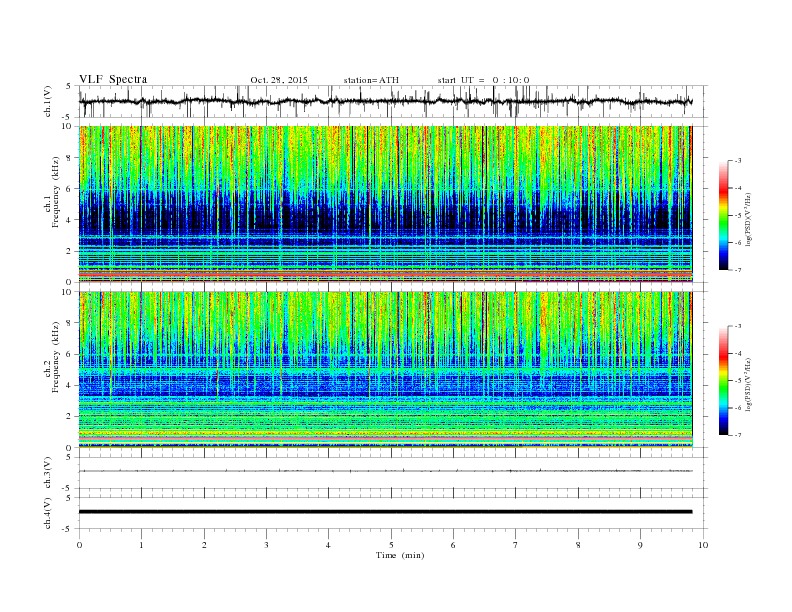Click the "6" tick on the time axis
792x612 pixels.
tap(453, 545)
